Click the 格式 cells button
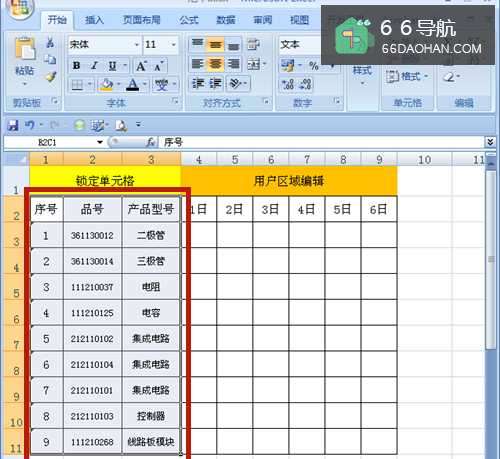Image resolution: width=500 pixels, height=459 pixels. click(406, 77)
